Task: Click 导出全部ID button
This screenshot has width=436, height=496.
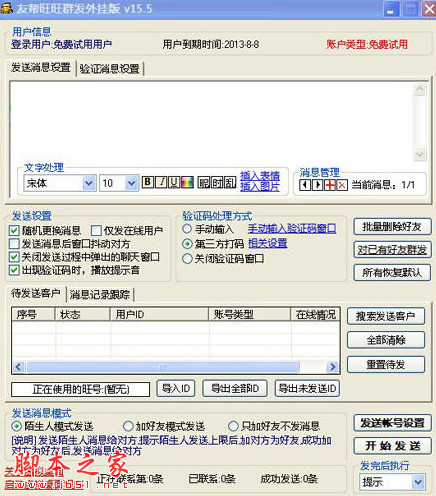Action: click(x=235, y=388)
